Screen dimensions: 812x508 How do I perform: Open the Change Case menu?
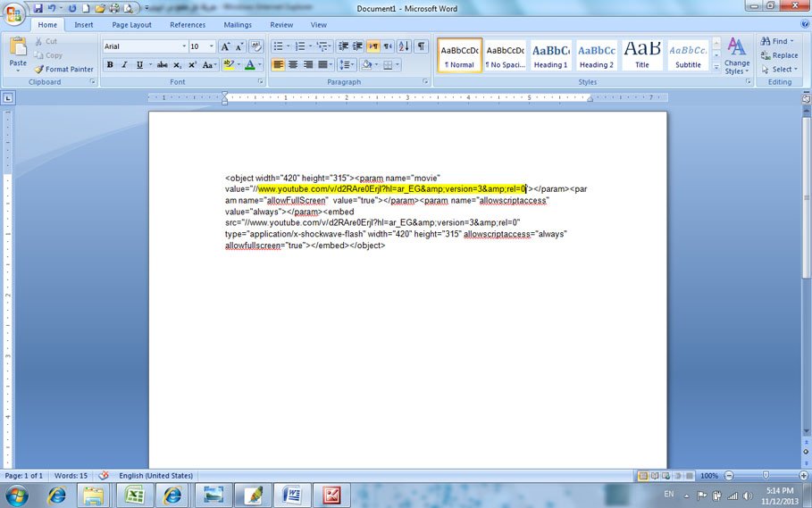(209, 64)
